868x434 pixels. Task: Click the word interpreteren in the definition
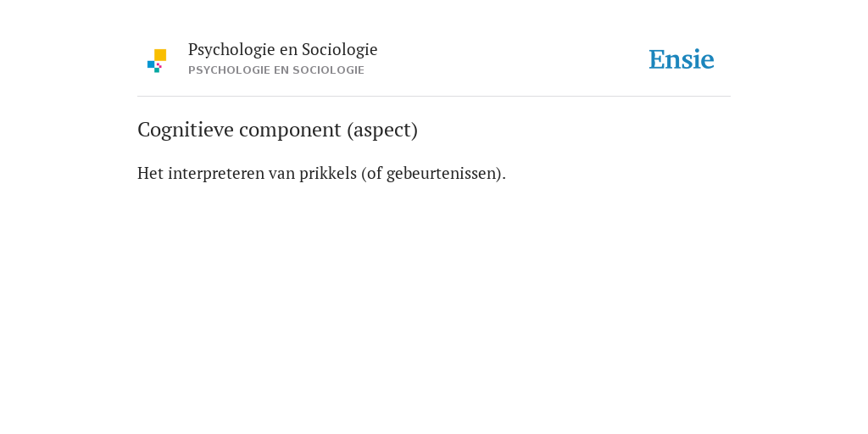[x=216, y=173]
